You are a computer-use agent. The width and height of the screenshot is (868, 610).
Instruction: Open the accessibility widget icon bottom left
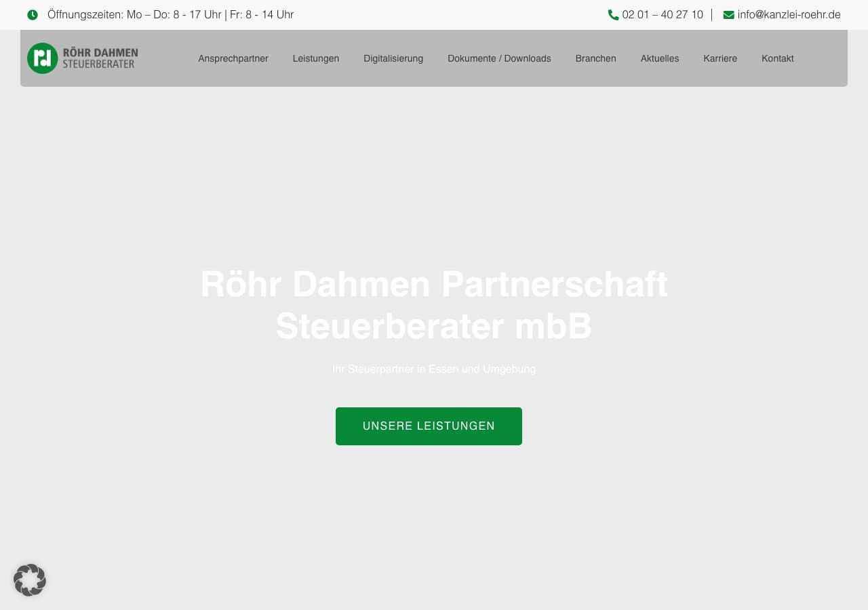30,580
